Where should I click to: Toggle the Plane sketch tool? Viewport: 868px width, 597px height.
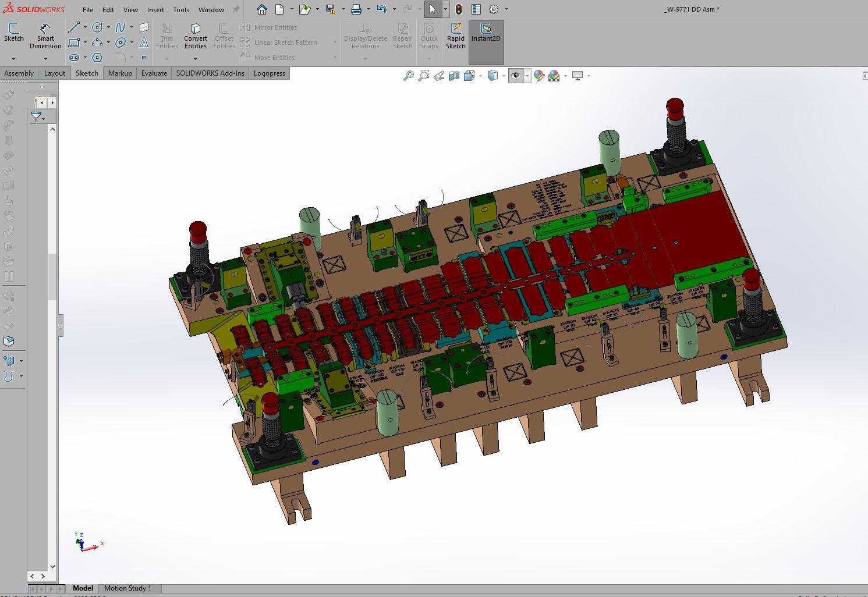coord(144,27)
